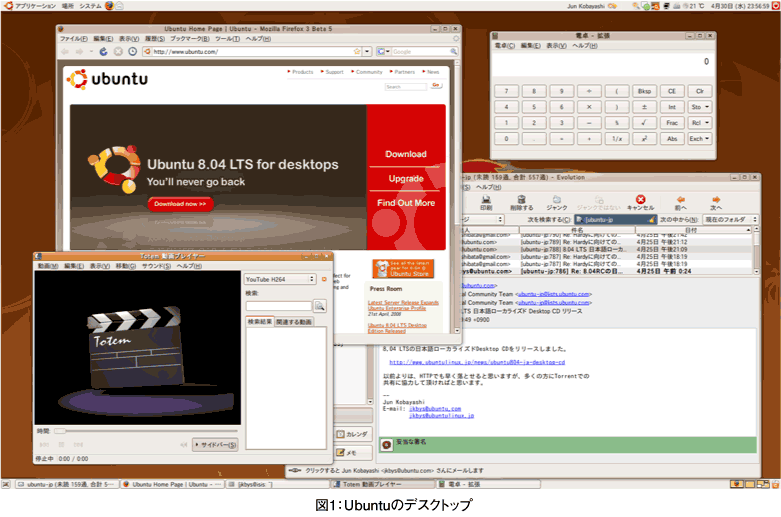Click the Firefox URL address field

(x=252, y=51)
